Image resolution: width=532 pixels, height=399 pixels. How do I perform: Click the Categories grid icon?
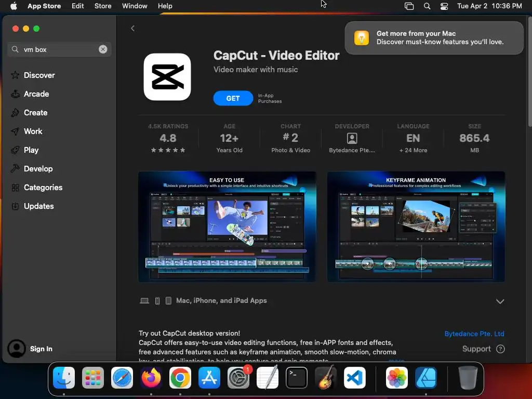pos(15,187)
